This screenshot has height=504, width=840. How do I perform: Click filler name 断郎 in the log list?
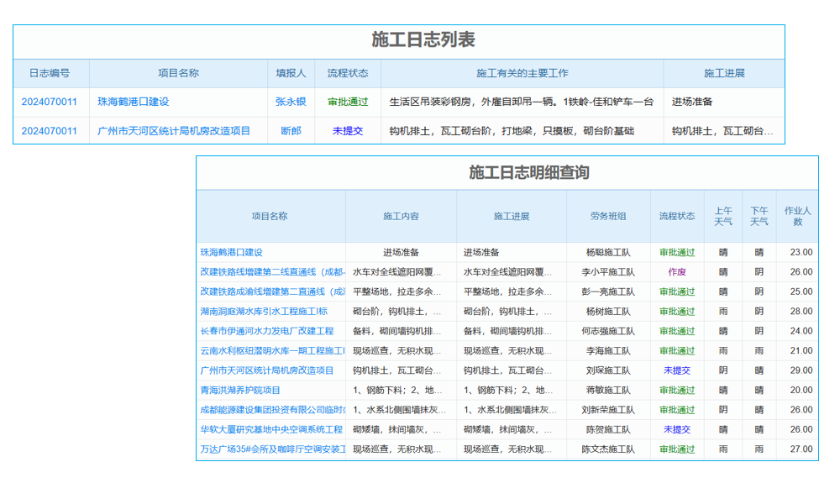point(289,131)
